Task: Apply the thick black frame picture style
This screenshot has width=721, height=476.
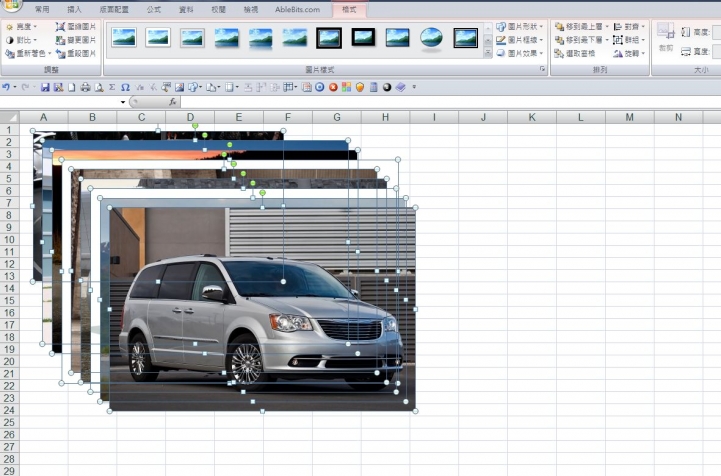Action: 329,37
